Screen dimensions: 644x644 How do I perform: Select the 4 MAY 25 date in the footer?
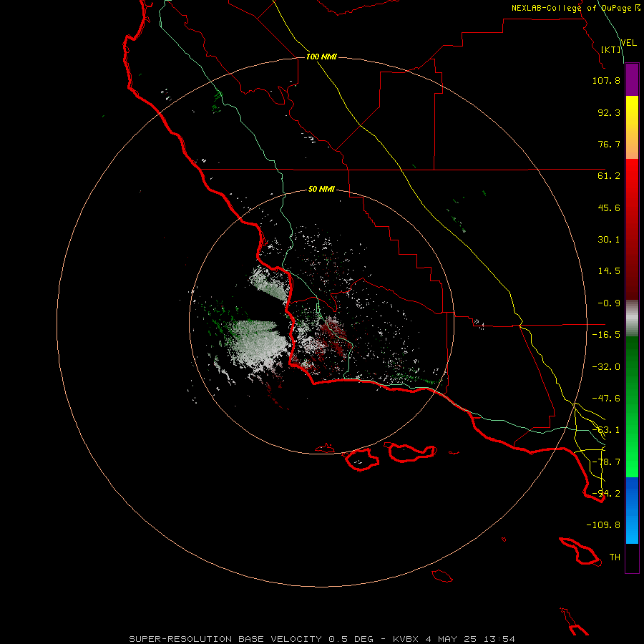tap(452, 639)
